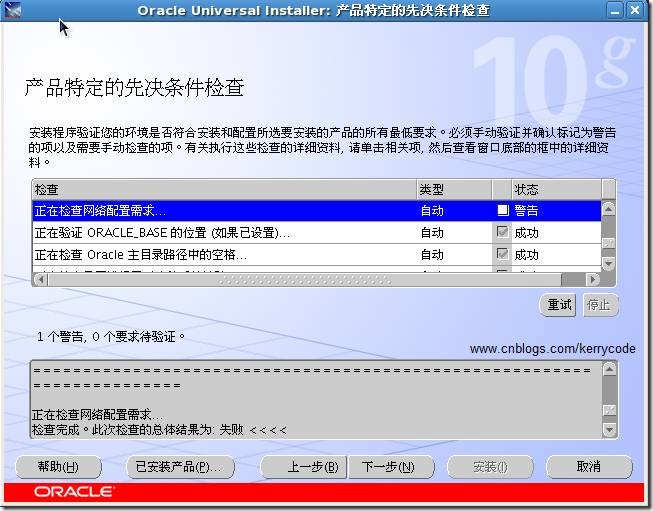Screen dimensions: 653x511
Task: Open help with the 帮助(H) button
Action: tap(58, 467)
